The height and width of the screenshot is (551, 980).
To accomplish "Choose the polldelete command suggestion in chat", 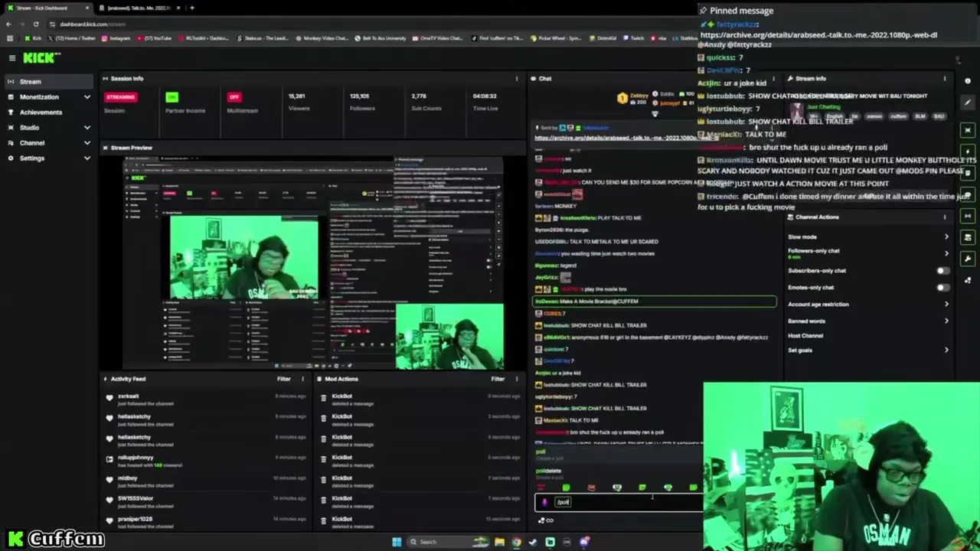I will coord(617,473).
